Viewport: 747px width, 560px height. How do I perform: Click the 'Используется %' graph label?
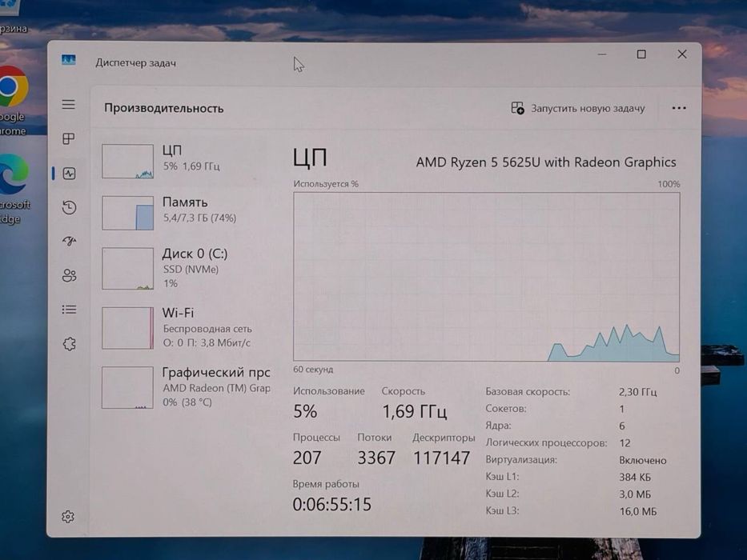pos(326,184)
